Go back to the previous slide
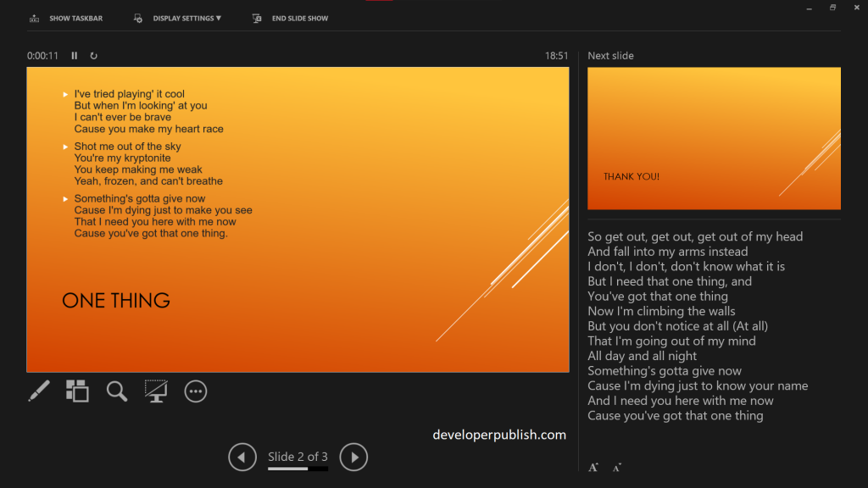The image size is (868, 488). 242,457
